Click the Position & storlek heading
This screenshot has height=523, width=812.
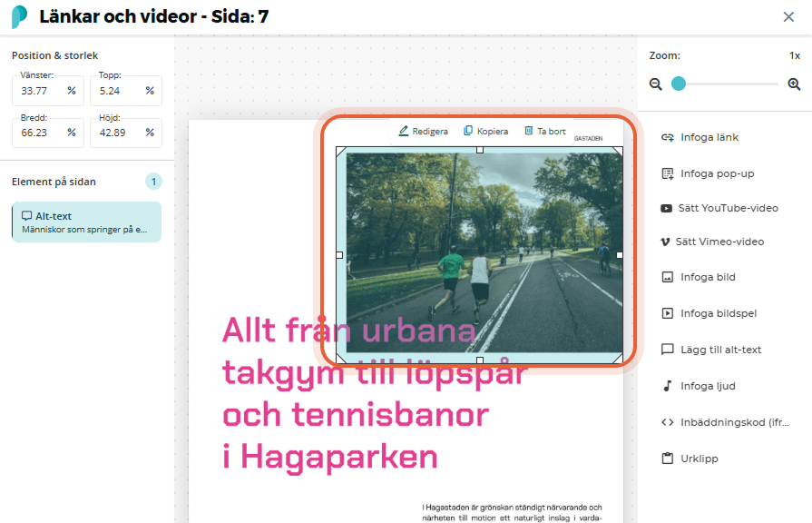tap(55, 55)
